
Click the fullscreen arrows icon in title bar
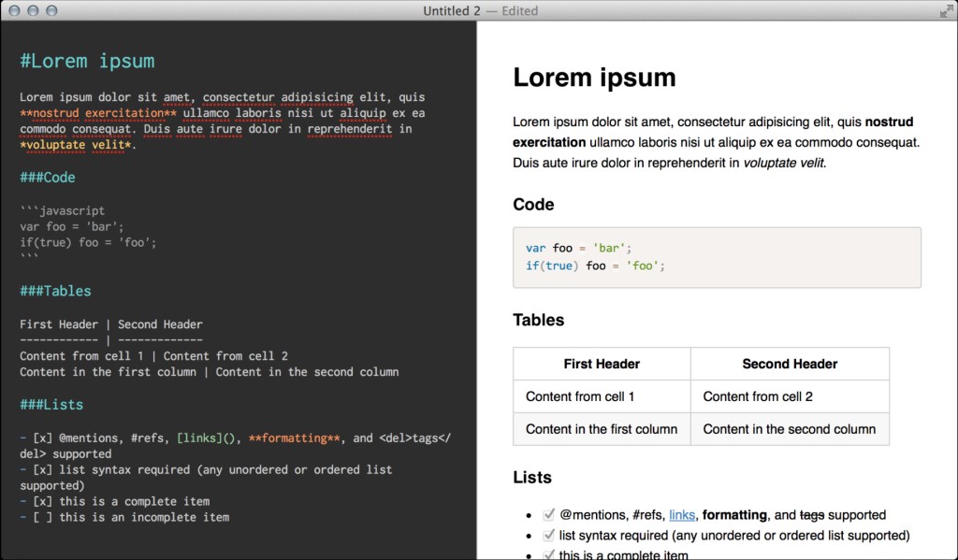coord(946,11)
